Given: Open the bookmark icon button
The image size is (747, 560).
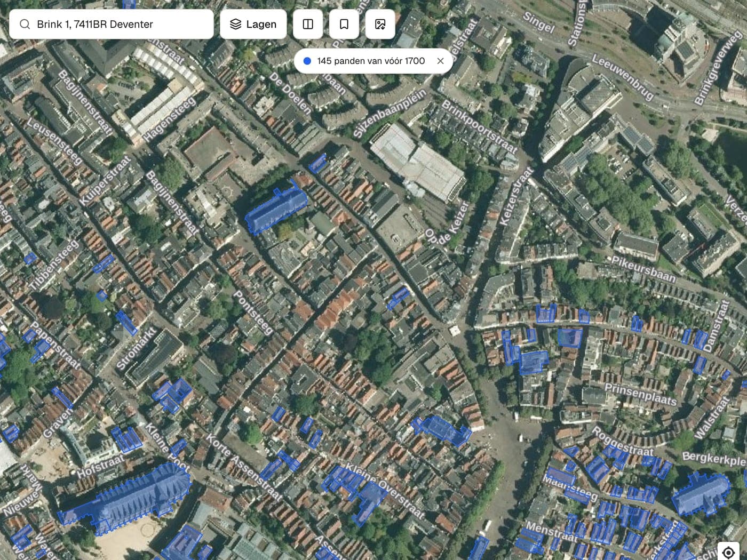Looking at the screenshot, I should coord(344,24).
